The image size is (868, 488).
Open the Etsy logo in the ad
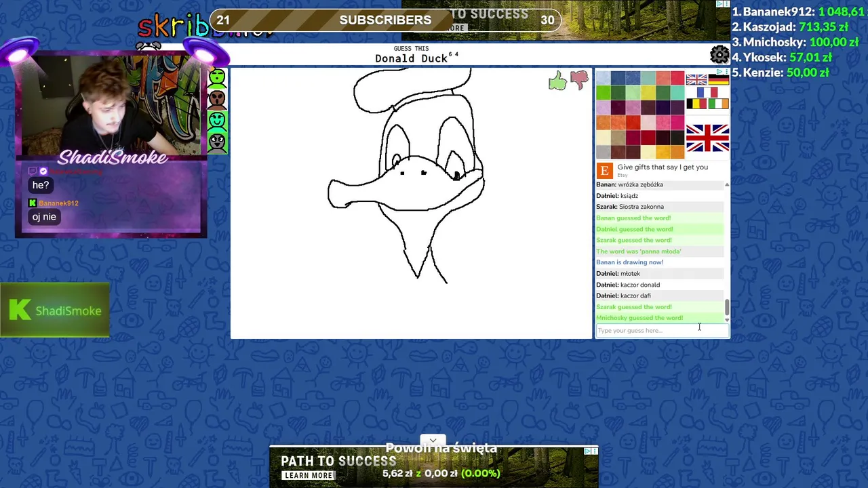(x=605, y=170)
